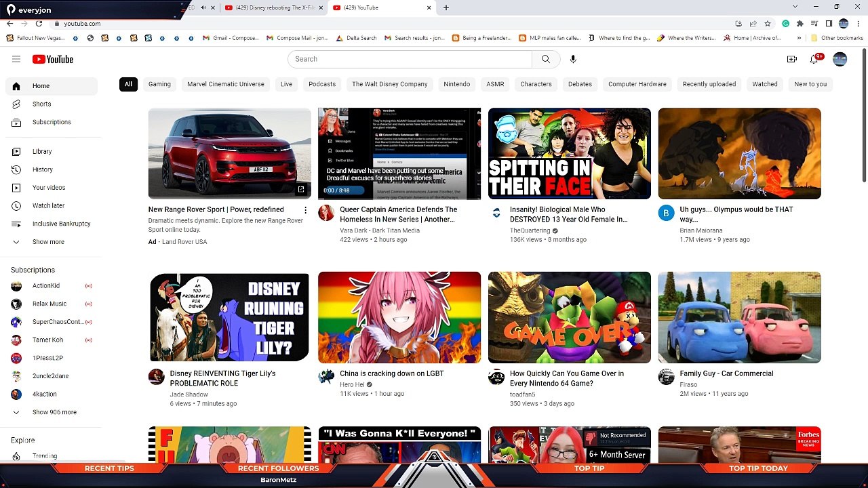The height and width of the screenshot is (488, 868).
Task: Expand Show more in the sidebar
Action: (x=52, y=241)
